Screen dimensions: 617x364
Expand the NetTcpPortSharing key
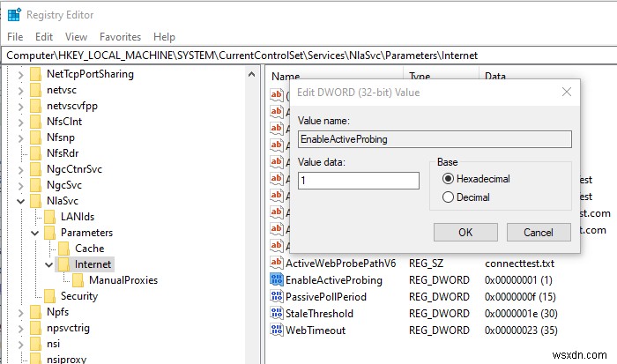[x=21, y=74]
